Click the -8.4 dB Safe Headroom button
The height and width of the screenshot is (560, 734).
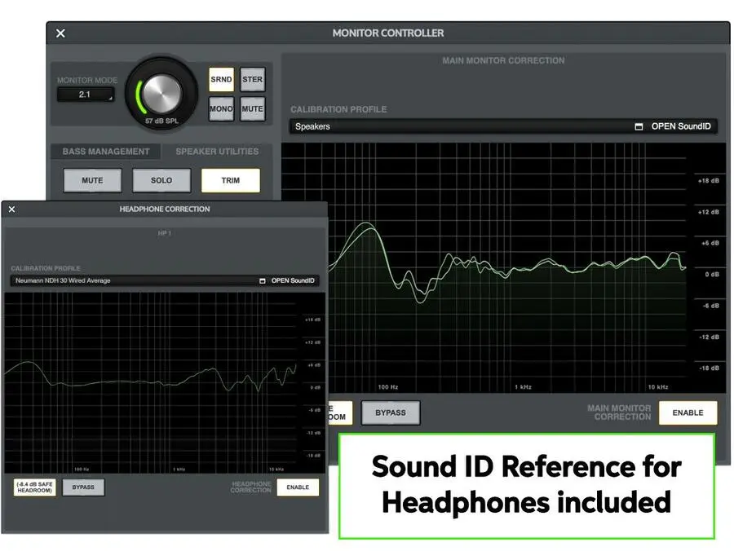click(x=34, y=487)
